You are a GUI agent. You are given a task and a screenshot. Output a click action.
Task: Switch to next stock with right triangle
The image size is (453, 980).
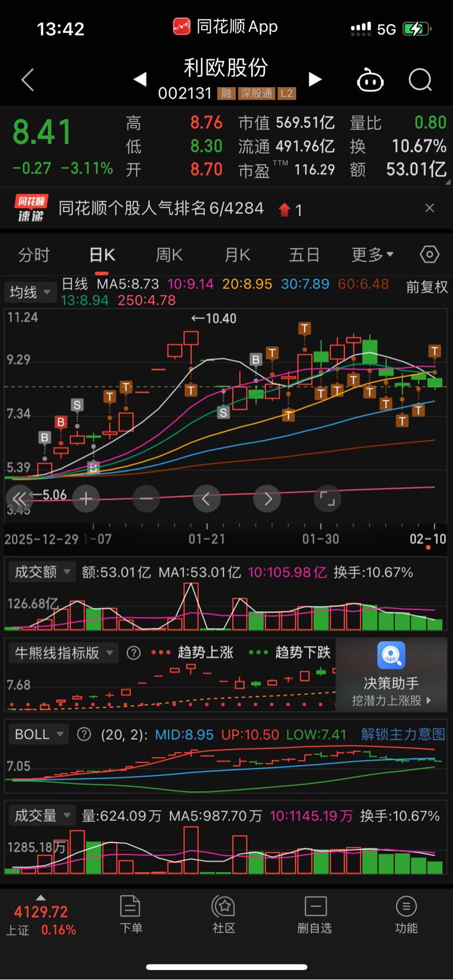point(315,79)
